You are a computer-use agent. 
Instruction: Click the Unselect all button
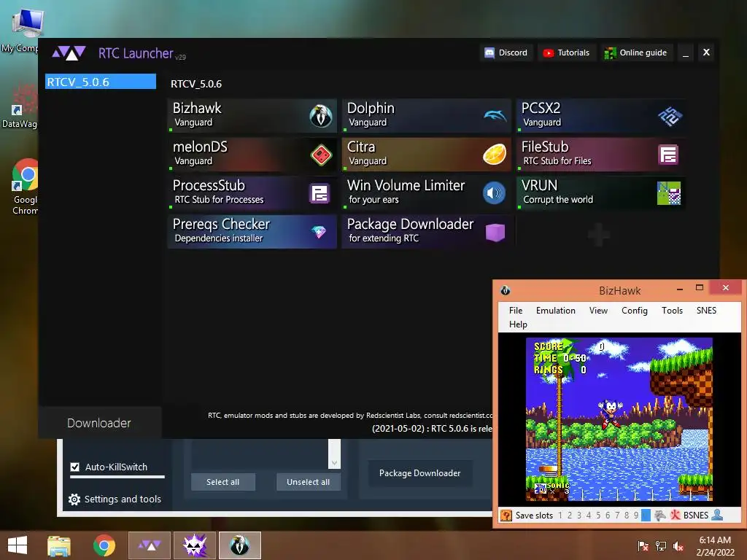pos(309,482)
